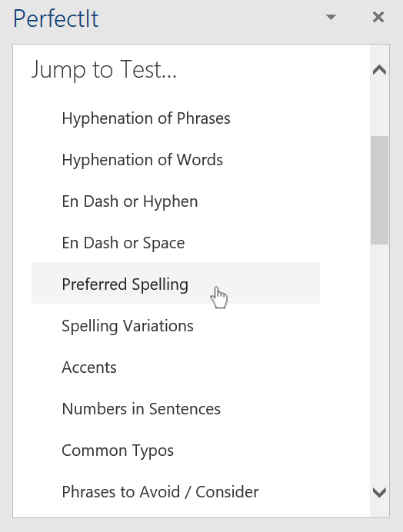Click scrollbar track below the thumb
Screen dimensions: 403x532
tap(379, 363)
